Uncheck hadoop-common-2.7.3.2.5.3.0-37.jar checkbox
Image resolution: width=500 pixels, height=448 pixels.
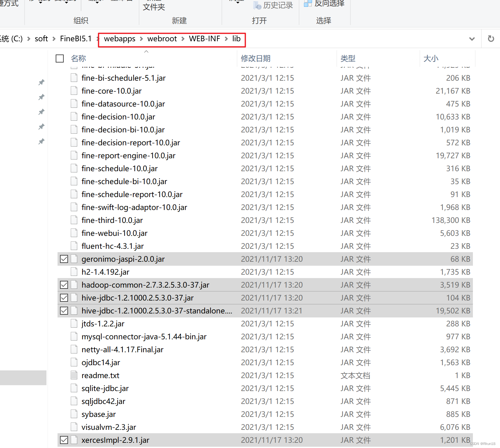pos(64,285)
